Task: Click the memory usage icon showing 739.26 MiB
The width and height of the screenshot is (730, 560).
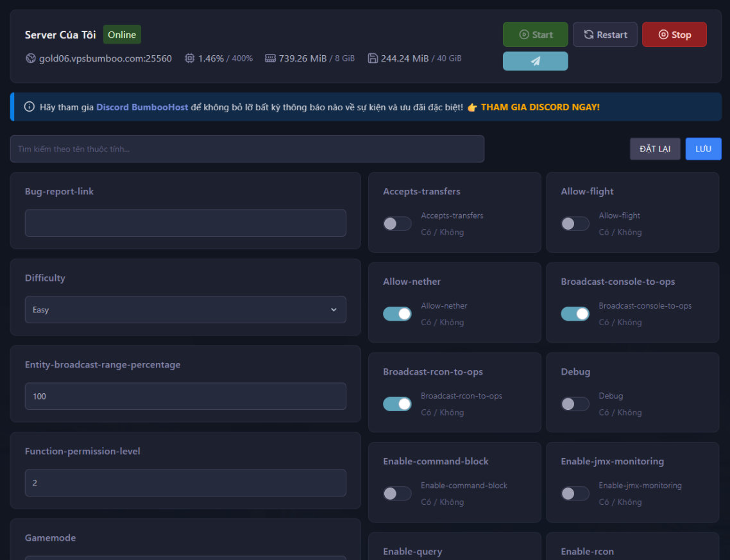Action: click(270, 58)
